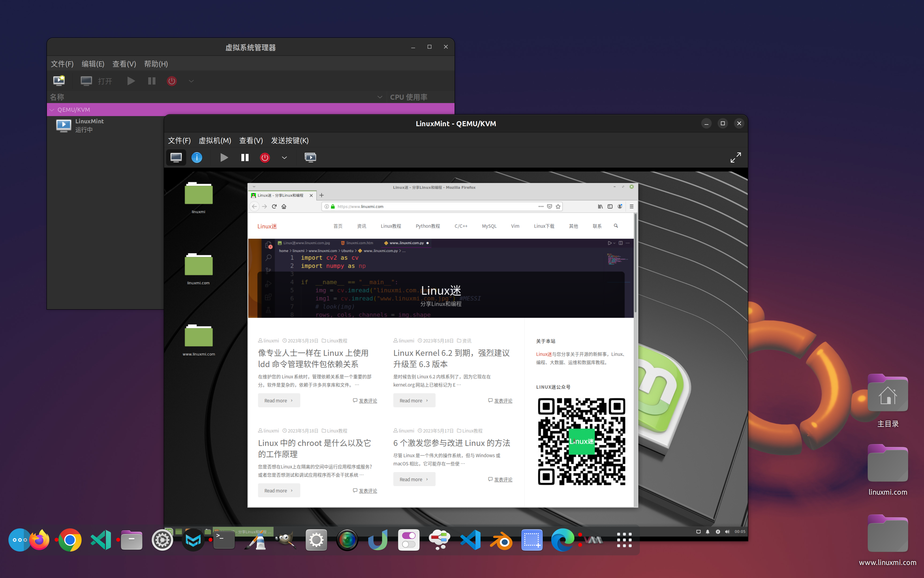Launch GIMP from the dock
This screenshot has width=924, height=578.
click(286, 540)
